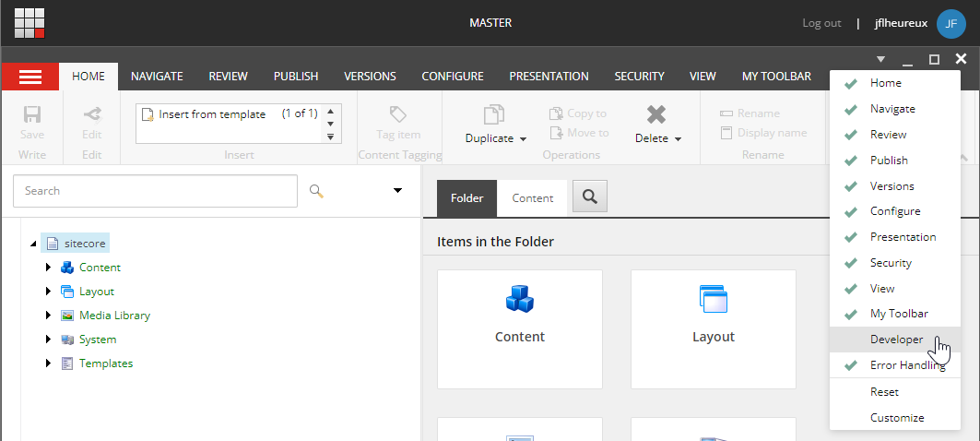Viewport: 980px width, 441px height.
Task: Uncheck Error Handling in the tab menu
Action: coord(895,365)
